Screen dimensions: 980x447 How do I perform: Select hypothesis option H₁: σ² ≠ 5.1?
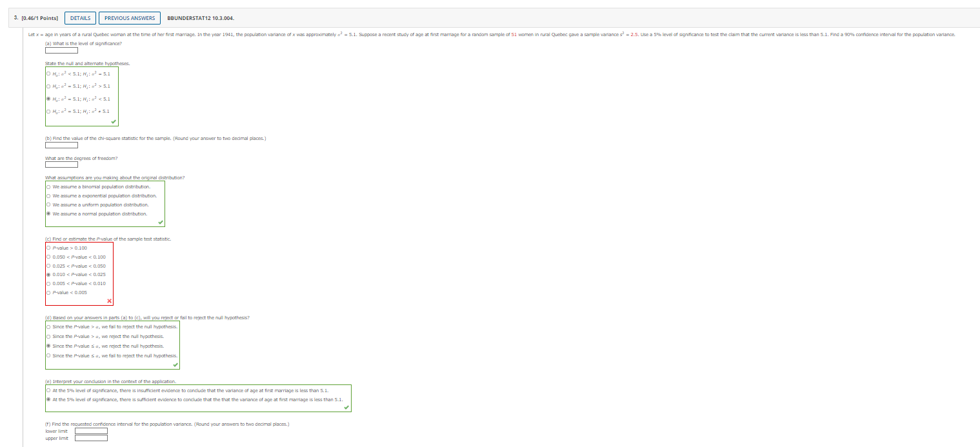48,111
